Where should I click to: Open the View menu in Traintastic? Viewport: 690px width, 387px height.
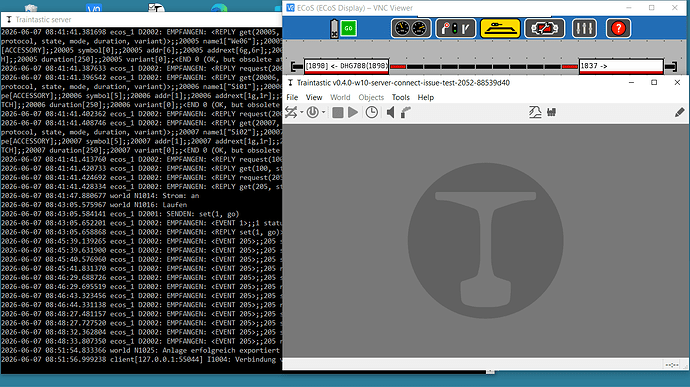(314, 97)
